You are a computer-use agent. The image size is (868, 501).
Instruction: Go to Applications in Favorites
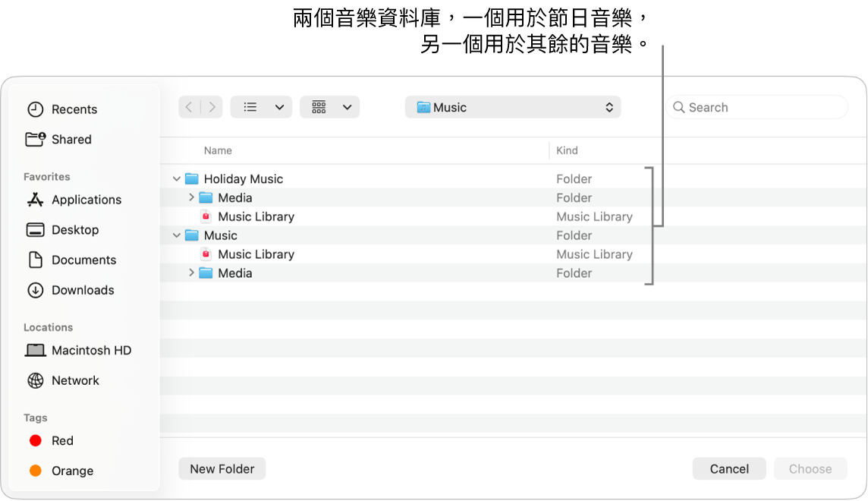click(74, 200)
